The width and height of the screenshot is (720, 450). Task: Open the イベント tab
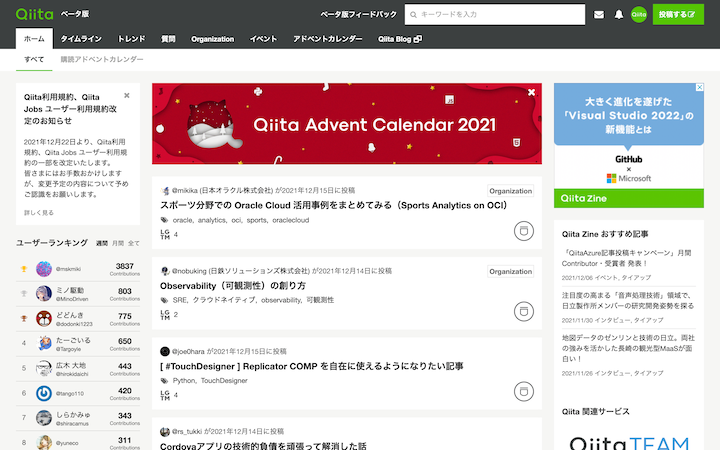[x=264, y=39]
